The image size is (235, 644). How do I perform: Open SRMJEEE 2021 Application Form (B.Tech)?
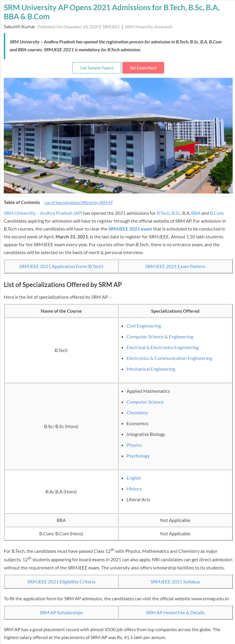coord(61,267)
